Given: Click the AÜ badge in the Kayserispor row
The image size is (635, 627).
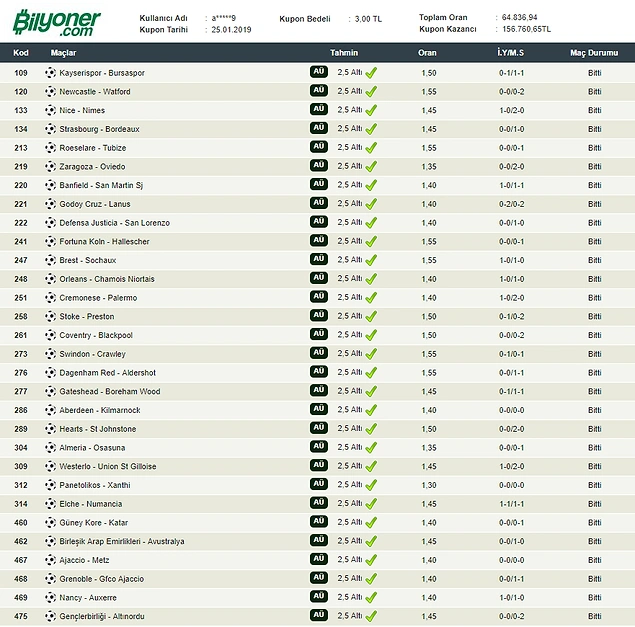Looking at the screenshot, I should 319,72.
